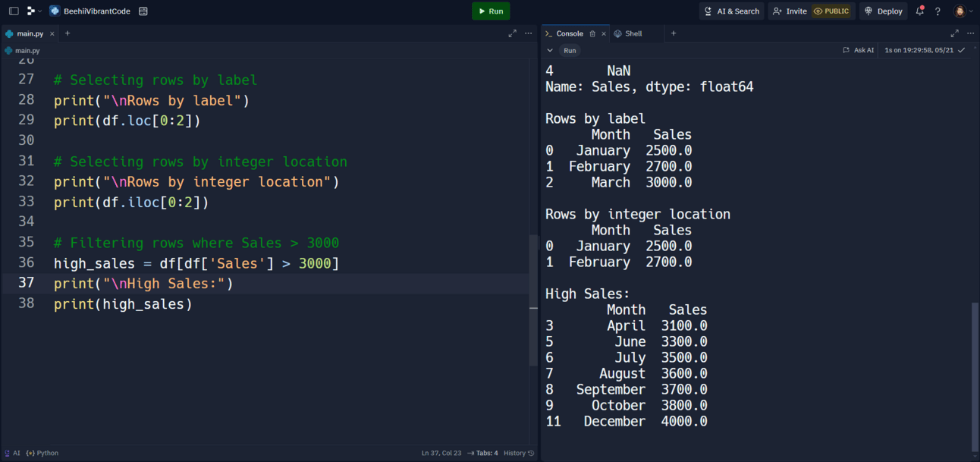
Task: Click the "Rows by label" console heading
Action: [595, 118]
